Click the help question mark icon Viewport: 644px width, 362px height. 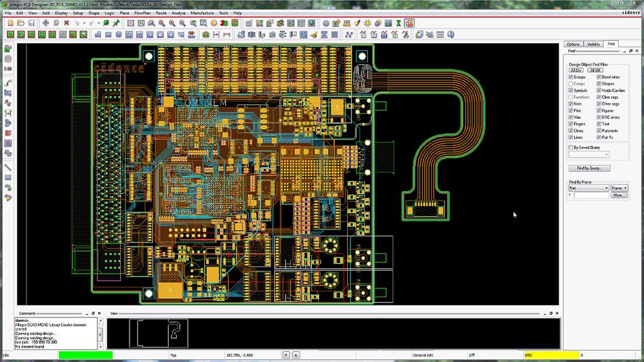coord(450,35)
